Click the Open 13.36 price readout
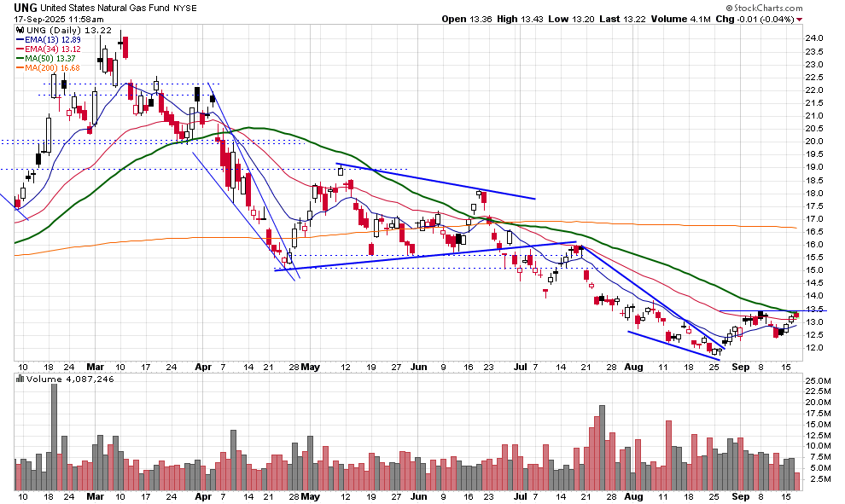 467,19
